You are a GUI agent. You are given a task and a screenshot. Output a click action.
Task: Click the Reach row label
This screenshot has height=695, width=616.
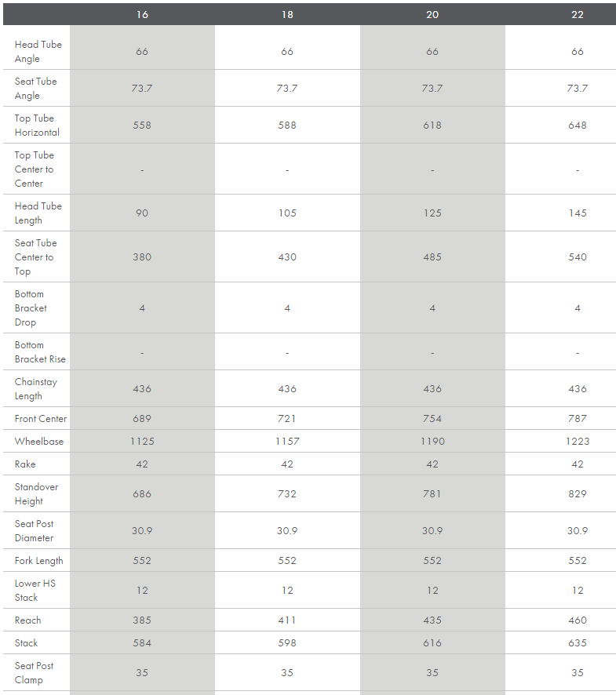click(27, 620)
